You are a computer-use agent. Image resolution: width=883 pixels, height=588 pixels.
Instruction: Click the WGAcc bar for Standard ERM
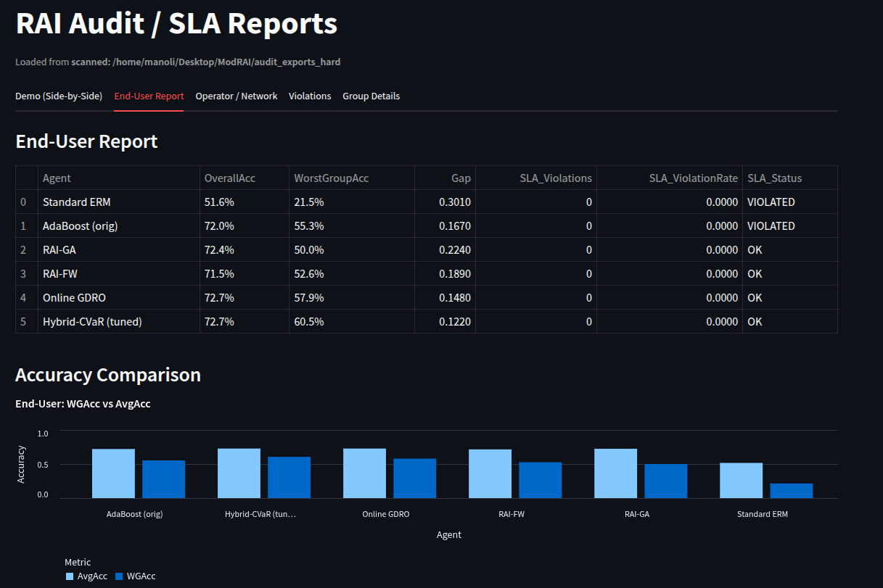791,491
